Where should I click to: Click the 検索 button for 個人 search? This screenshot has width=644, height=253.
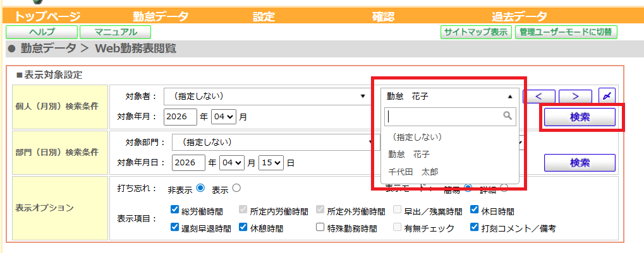point(580,117)
